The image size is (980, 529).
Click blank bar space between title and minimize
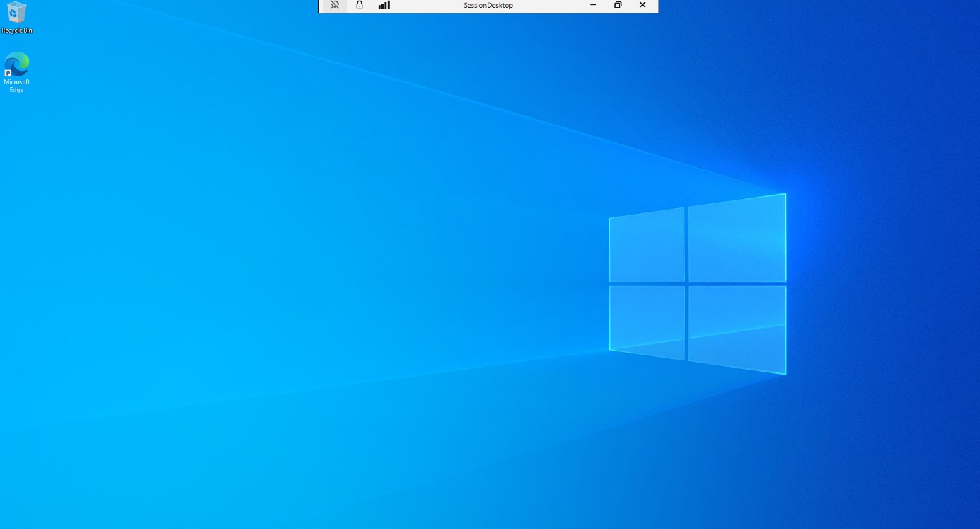coord(552,5)
